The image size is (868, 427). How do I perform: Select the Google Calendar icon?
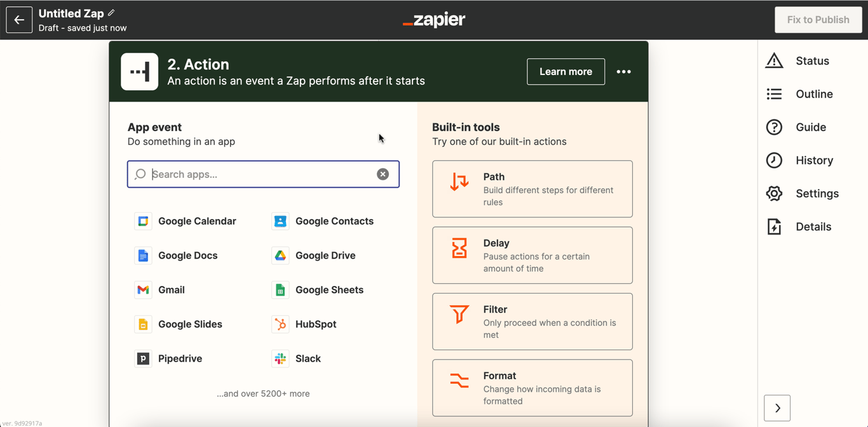click(x=143, y=221)
